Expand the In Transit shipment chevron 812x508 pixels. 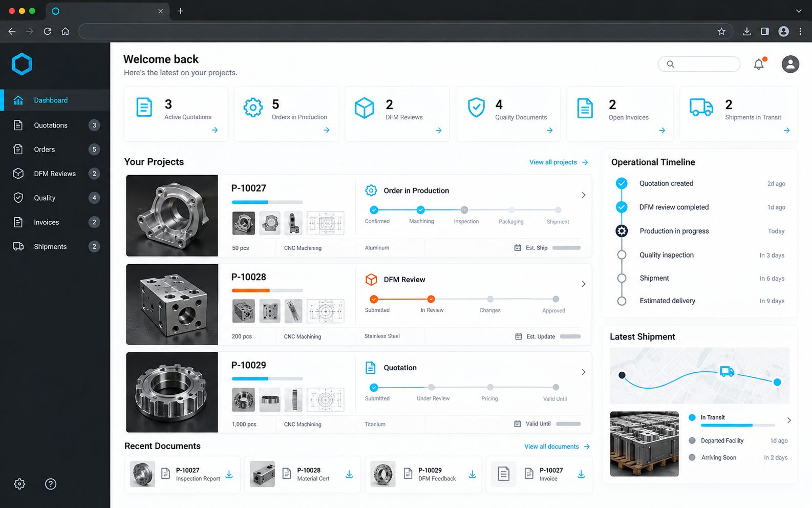[x=789, y=420]
